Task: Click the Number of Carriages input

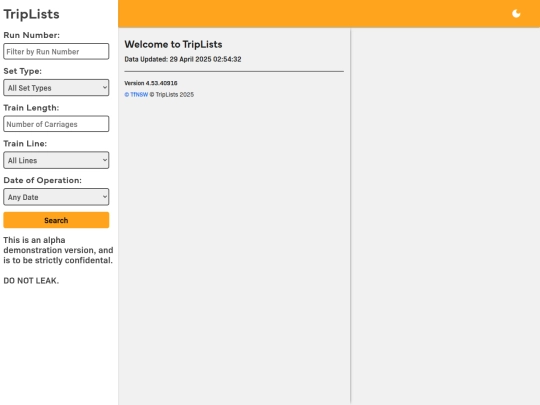Action: click(56, 124)
